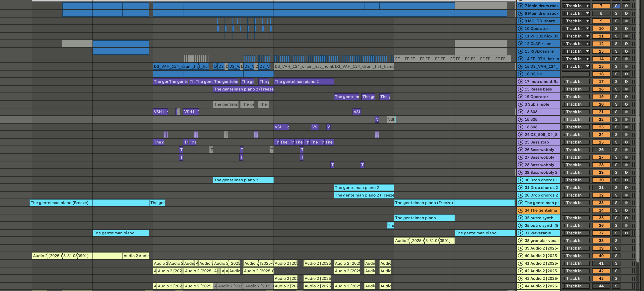Viewport: 644px width, 291px height.
Task: Arm the 31 Drop chords 2 track
Action: [x=626, y=188]
